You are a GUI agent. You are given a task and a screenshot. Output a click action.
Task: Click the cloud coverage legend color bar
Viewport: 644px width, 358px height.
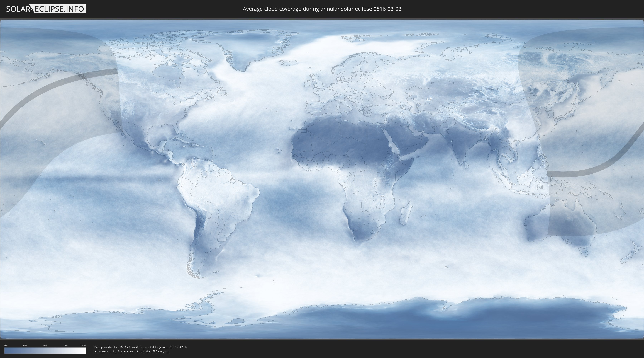tap(45, 350)
